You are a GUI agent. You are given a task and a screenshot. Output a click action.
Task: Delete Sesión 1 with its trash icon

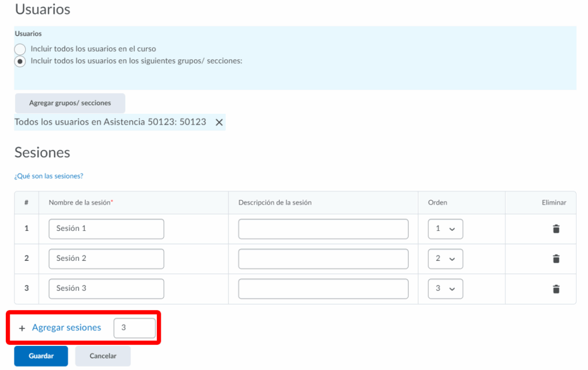[x=555, y=229]
